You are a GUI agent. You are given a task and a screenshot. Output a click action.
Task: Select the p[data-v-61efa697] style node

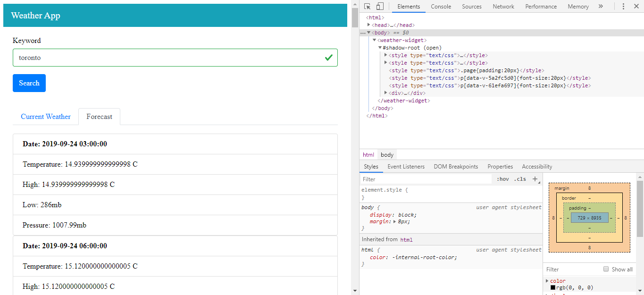(x=490, y=85)
